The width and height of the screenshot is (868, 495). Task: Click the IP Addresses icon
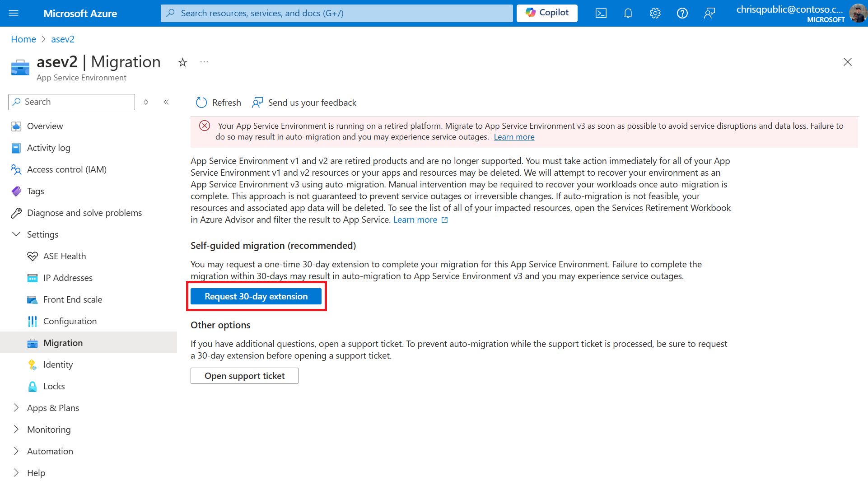tap(33, 277)
